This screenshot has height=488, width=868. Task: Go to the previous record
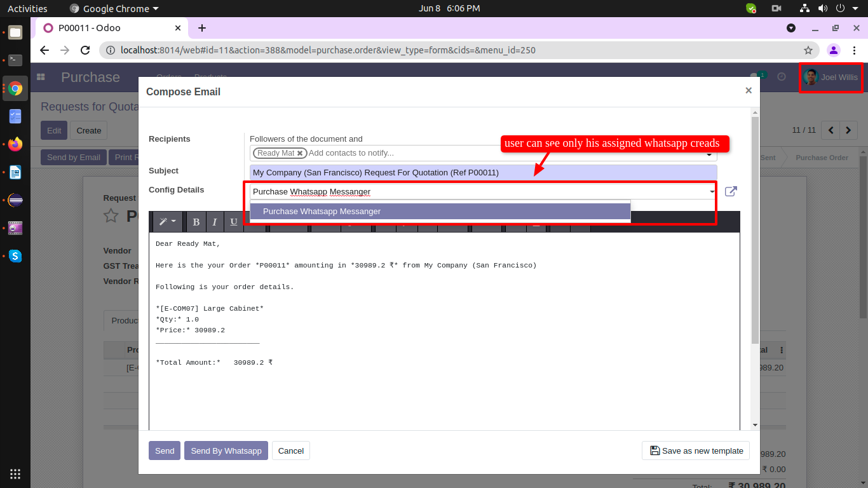(831, 130)
